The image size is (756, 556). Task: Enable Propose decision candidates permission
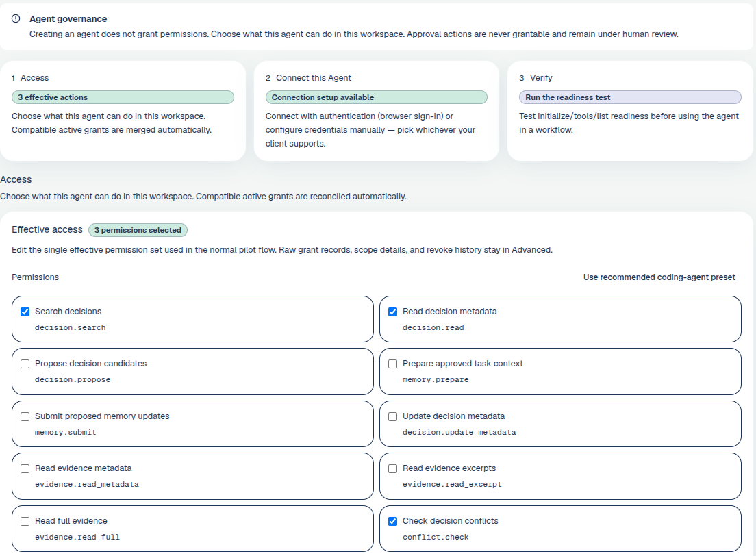(25, 364)
